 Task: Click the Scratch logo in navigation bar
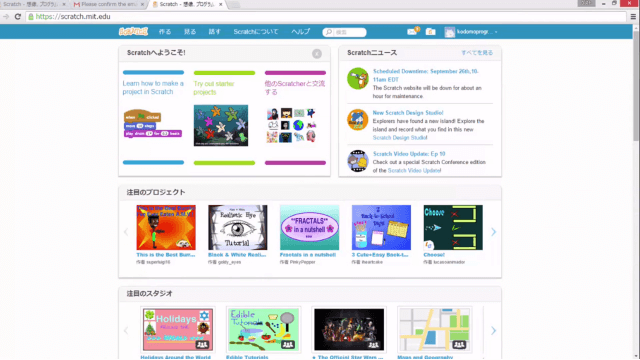point(133,31)
